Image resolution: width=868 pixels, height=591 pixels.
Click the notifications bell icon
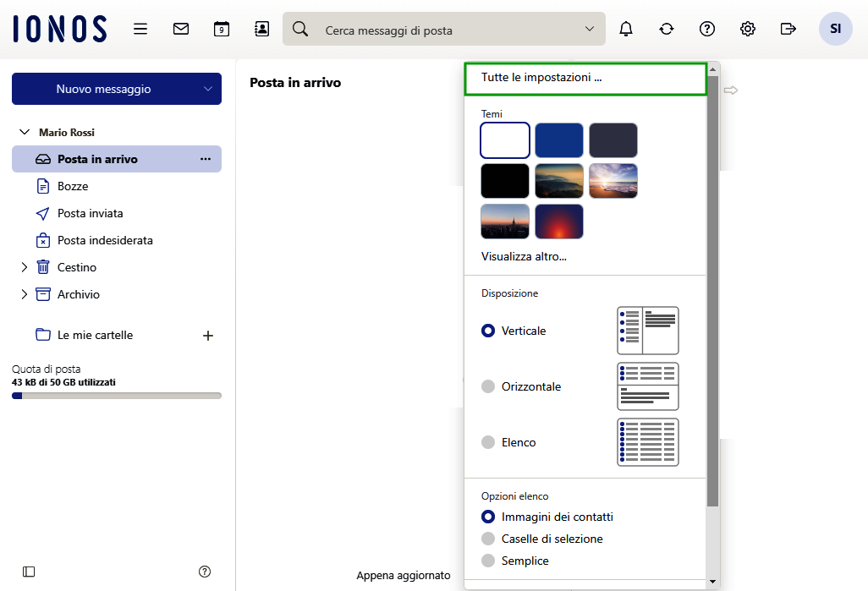626,29
